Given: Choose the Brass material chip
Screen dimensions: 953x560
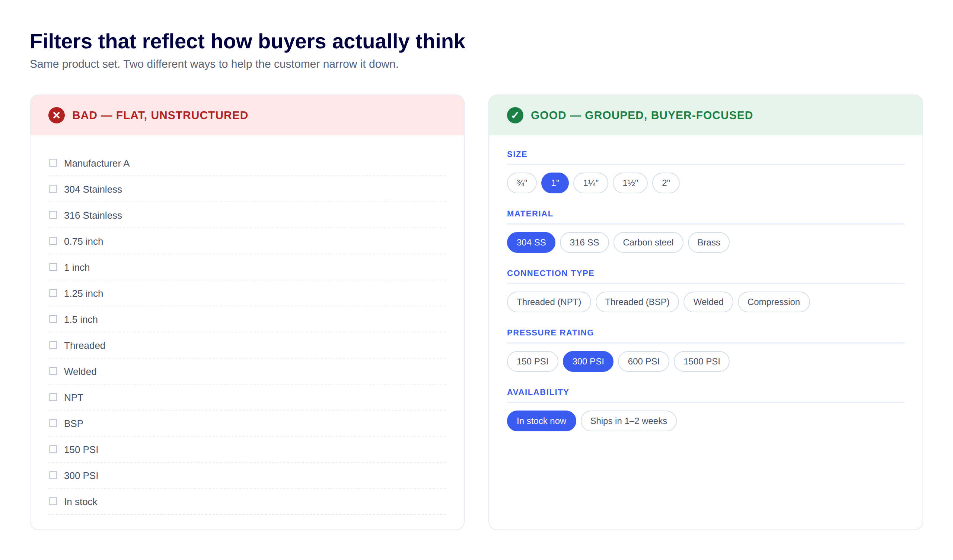Looking at the screenshot, I should click(708, 242).
